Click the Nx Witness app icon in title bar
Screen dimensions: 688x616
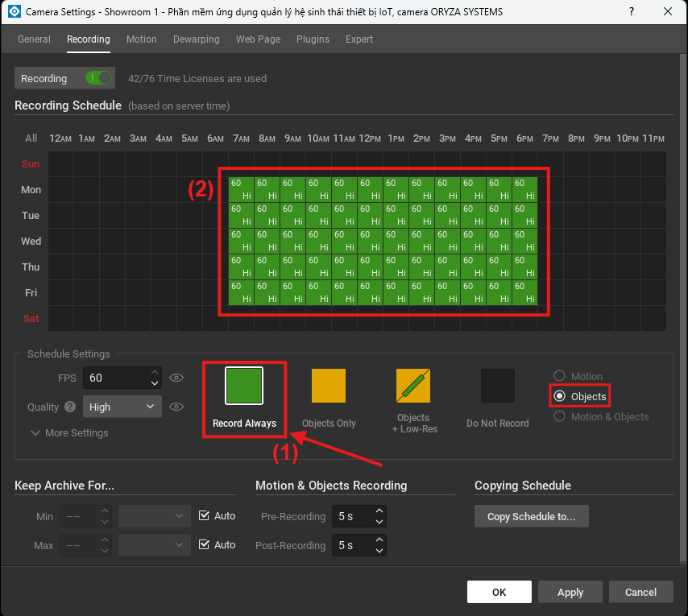[14, 11]
